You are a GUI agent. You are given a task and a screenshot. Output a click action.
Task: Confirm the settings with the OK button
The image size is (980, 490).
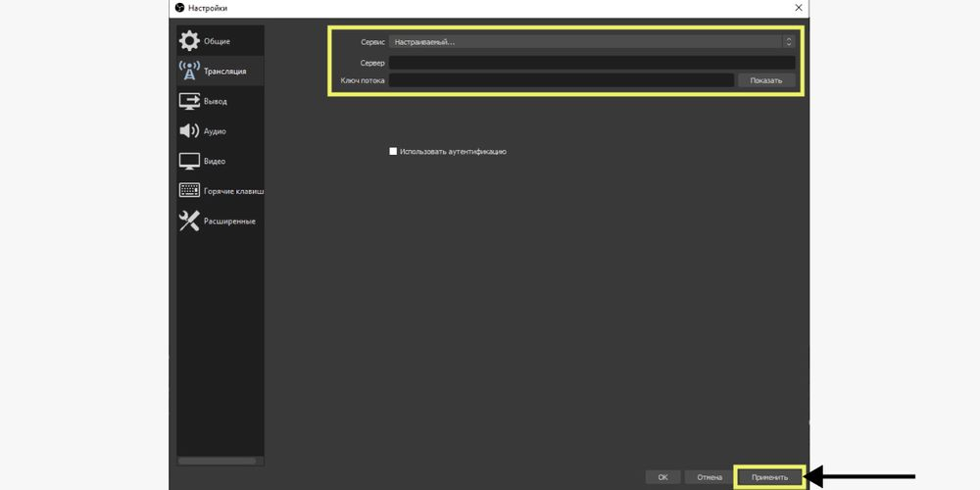pyautogui.click(x=663, y=477)
